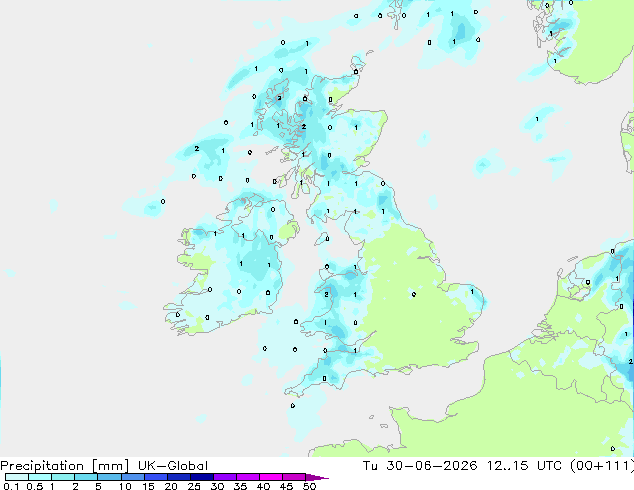The width and height of the screenshot is (634, 490).
Task: Click the 0.1–0.5 mm legend color box
Action: click(17, 477)
